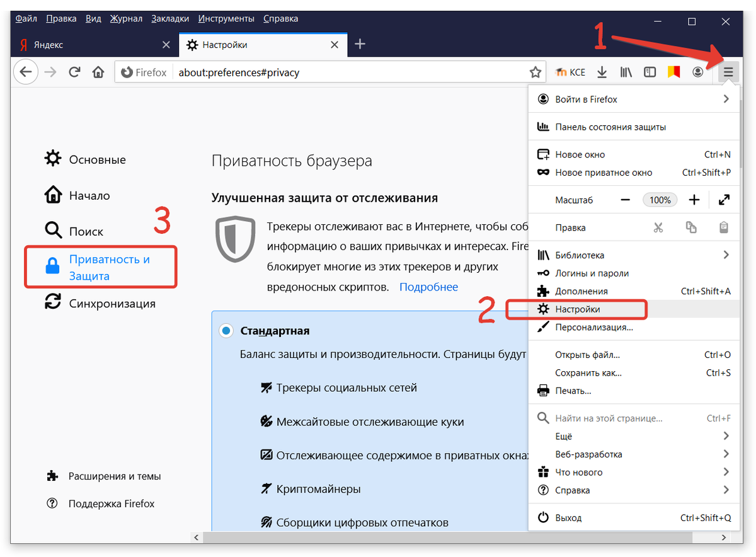
Task: Click the KCE extension toolbar button
Action: [570, 72]
